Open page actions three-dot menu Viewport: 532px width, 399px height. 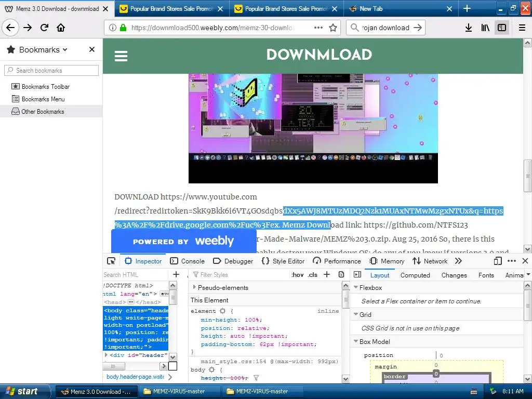(318, 28)
